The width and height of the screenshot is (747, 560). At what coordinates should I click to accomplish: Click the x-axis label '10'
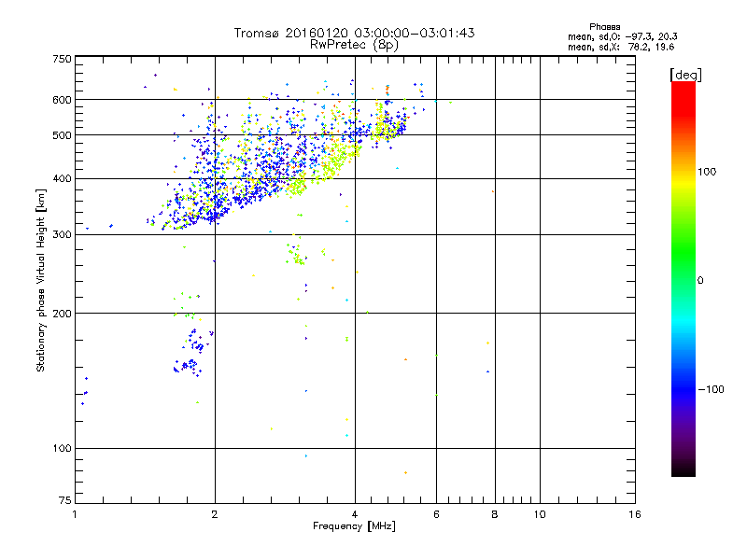click(540, 514)
